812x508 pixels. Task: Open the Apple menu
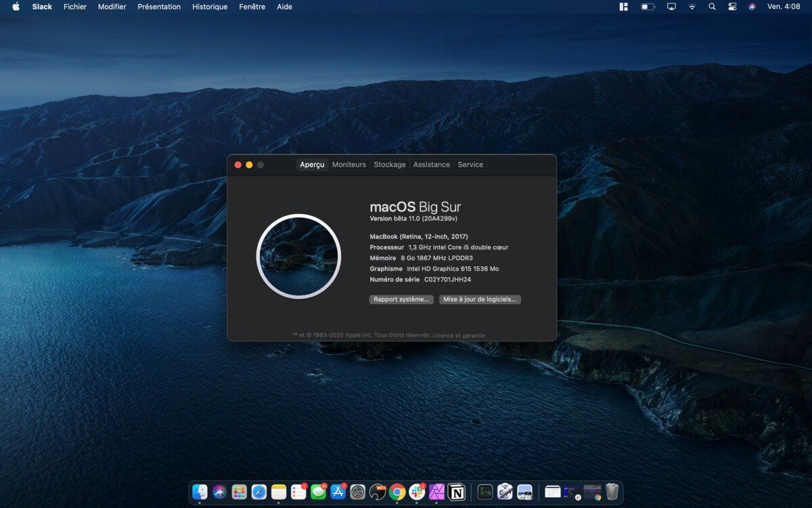[x=16, y=6]
